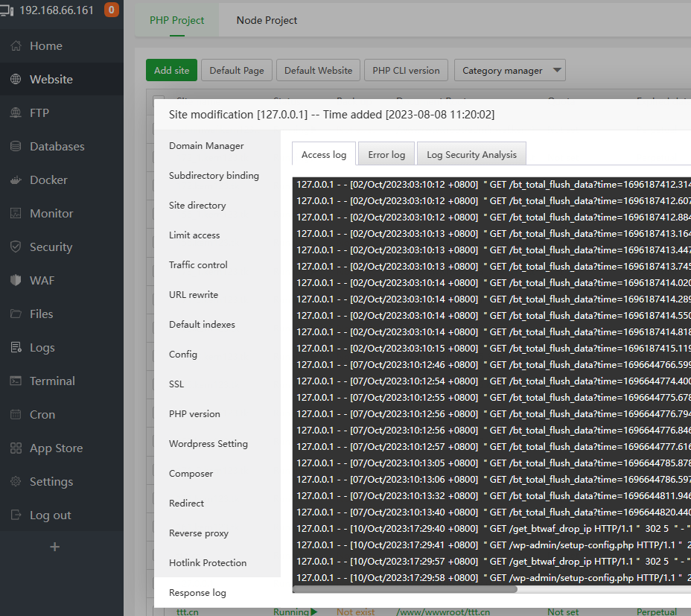Open Site directory settings
691x616 pixels.
[197, 205]
